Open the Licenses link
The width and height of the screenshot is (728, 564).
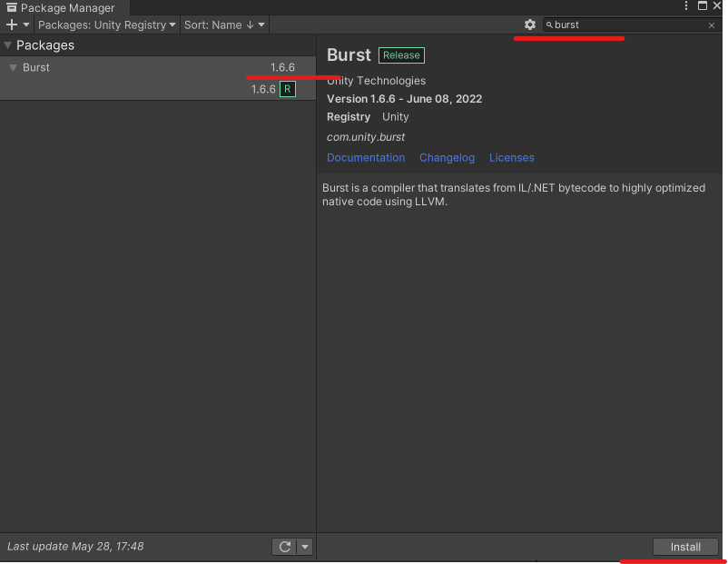point(512,157)
